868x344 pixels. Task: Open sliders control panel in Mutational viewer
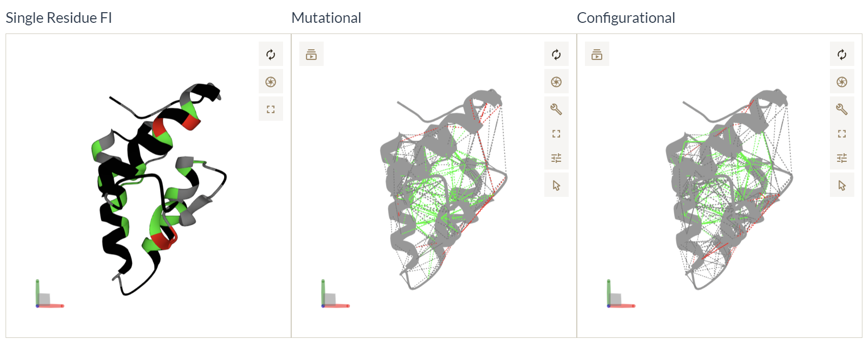pyautogui.click(x=556, y=158)
